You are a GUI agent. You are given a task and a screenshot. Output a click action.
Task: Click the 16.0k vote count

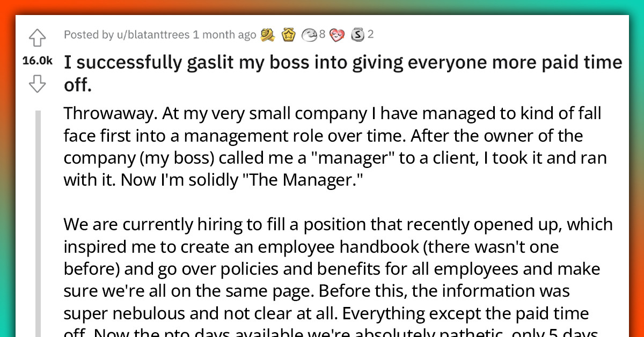point(37,61)
